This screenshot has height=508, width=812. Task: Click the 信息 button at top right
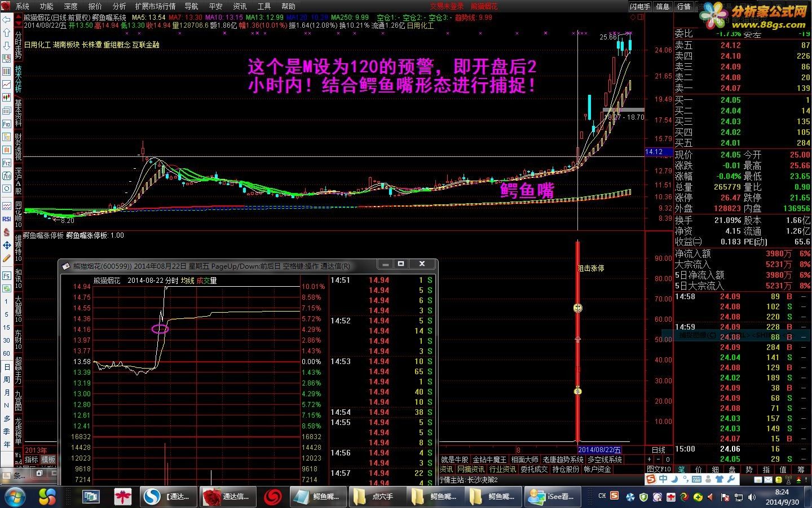tap(663, 6)
